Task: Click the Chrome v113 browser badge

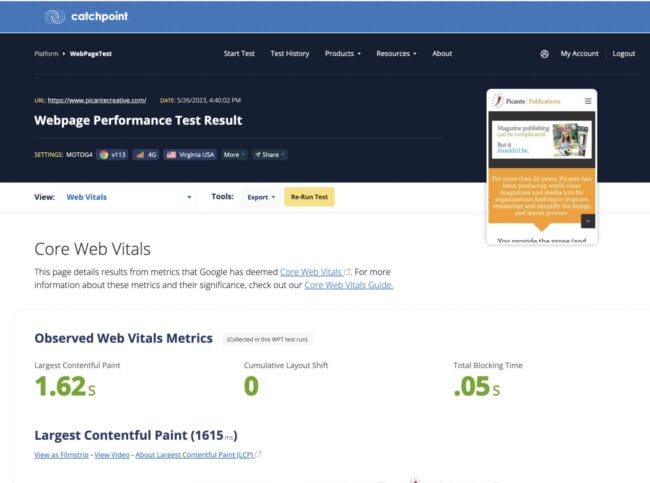Action: click(x=112, y=155)
